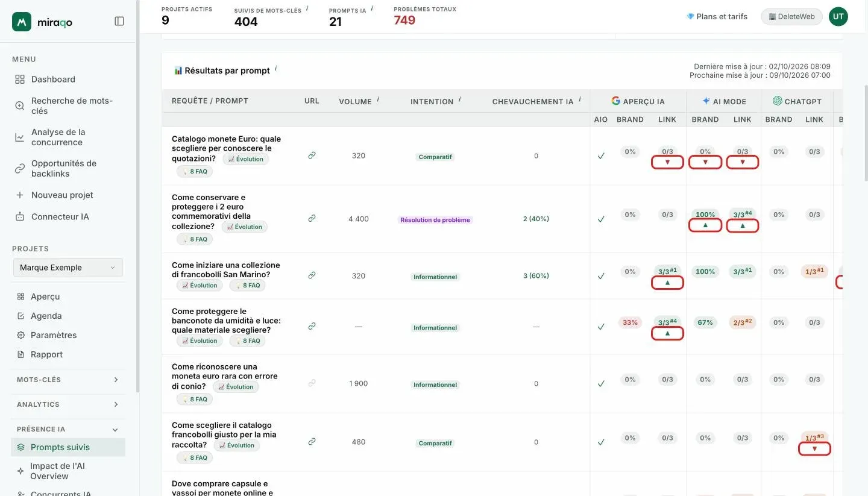Image resolution: width=868 pixels, height=496 pixels.
Task: Expand the ANALYTICS section
Action: (68, 404)
